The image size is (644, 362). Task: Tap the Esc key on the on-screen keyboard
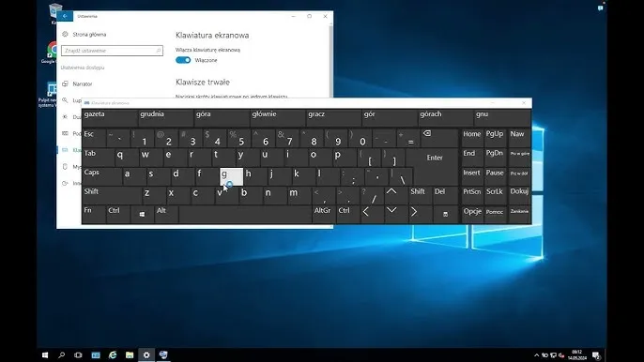click(94, 138)
